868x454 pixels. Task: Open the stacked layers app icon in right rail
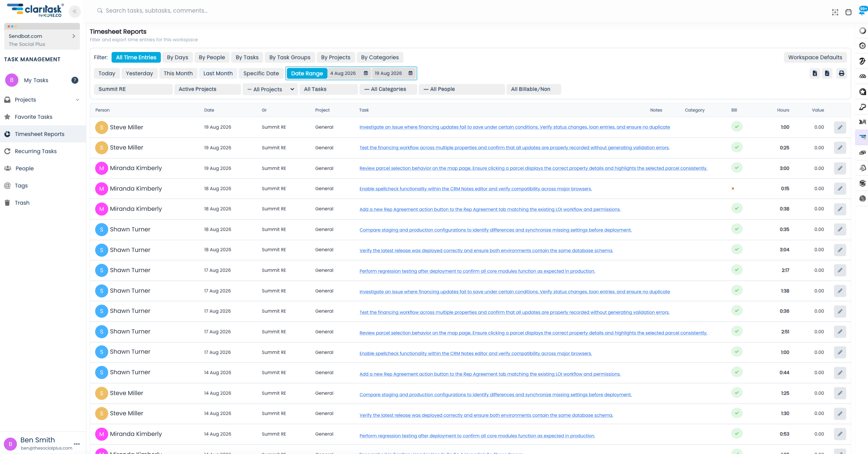[x=862, y=183]
